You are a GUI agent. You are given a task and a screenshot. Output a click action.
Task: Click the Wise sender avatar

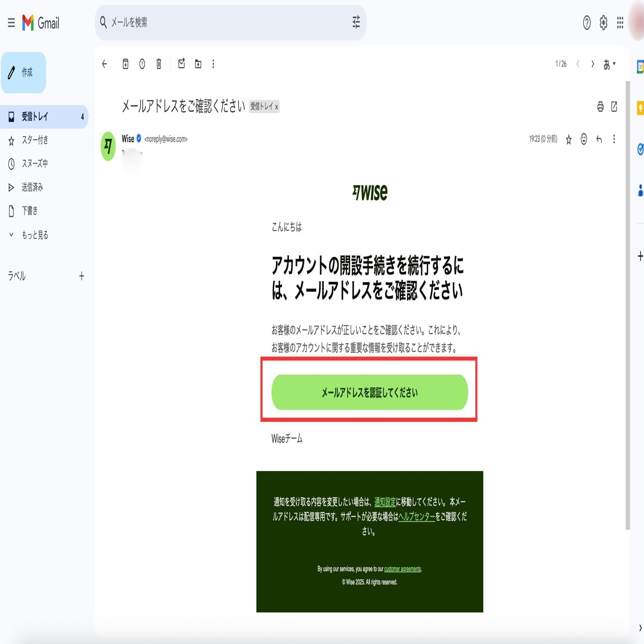108,146
